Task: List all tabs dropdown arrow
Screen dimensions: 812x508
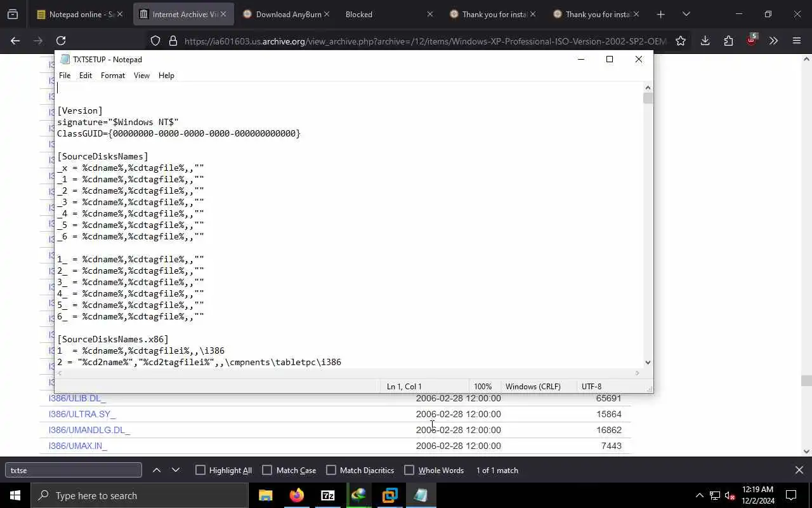Action: click(686, 14)
